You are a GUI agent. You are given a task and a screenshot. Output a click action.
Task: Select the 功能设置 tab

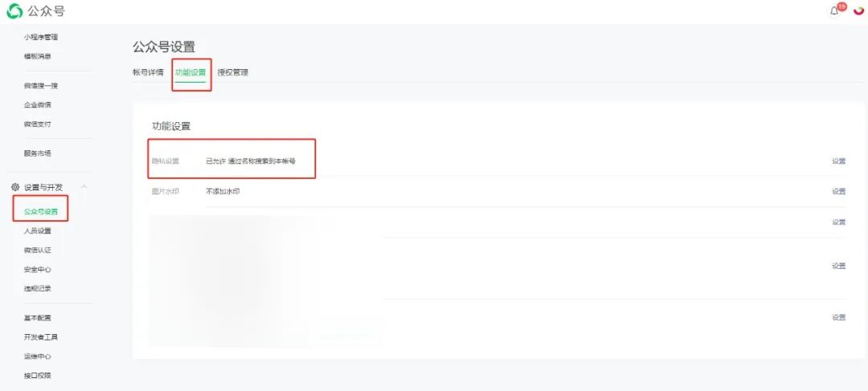point(190,72)
